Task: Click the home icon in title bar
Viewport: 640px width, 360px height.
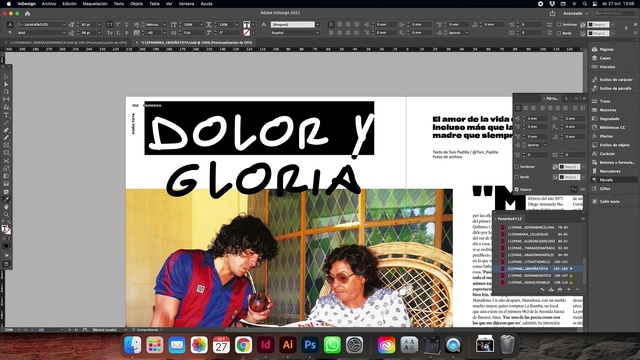Action: [x=27, y=13]
